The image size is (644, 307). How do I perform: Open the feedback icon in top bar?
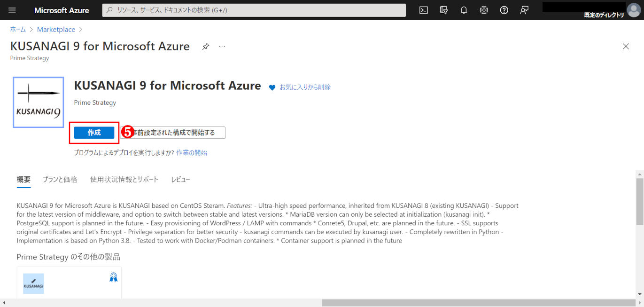[524, 10]
